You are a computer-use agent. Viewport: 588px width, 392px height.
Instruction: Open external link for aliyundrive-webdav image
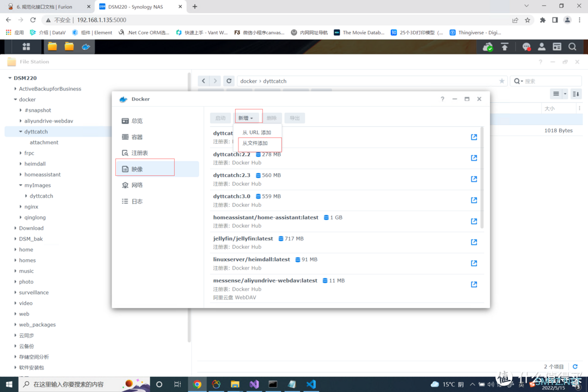pos(474,284)
